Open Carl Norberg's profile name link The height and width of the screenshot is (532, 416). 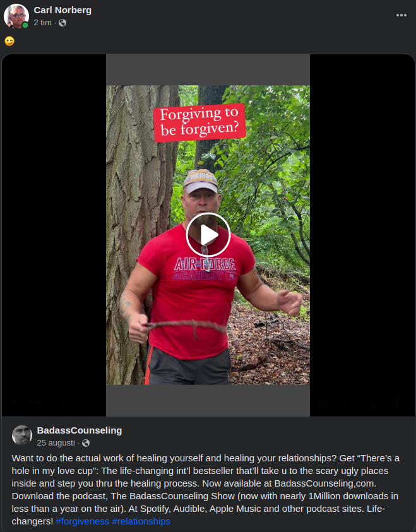click(62, 10)
